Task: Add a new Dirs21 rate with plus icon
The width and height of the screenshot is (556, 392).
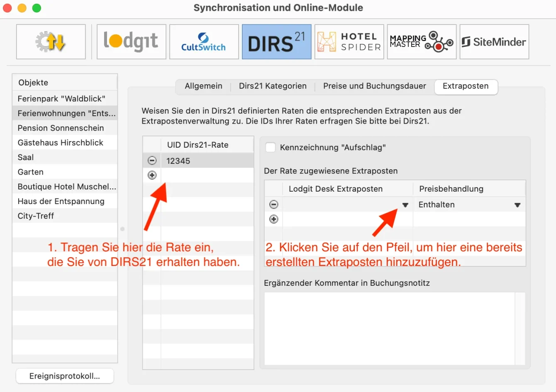Action: tap(152, 175)
